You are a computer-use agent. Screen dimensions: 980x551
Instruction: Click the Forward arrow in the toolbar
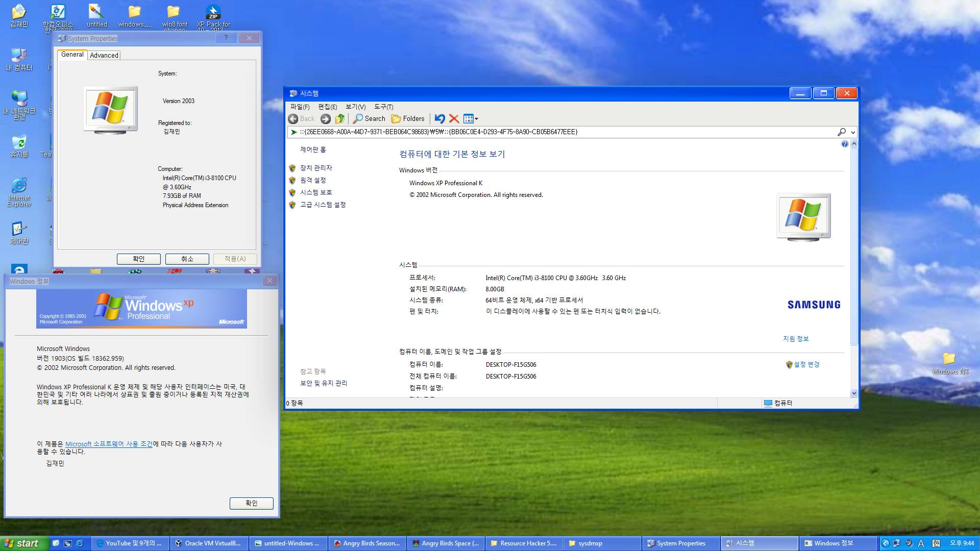[326, 119]
